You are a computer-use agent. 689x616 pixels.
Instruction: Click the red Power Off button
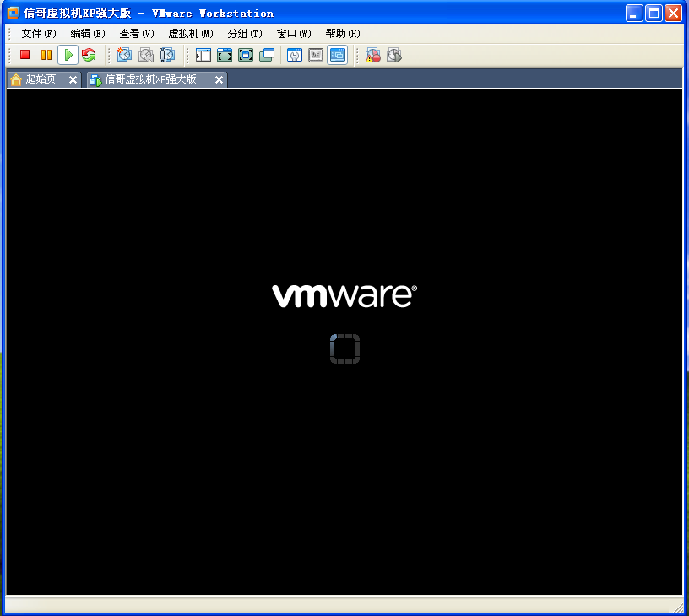(x=24, y=55)
